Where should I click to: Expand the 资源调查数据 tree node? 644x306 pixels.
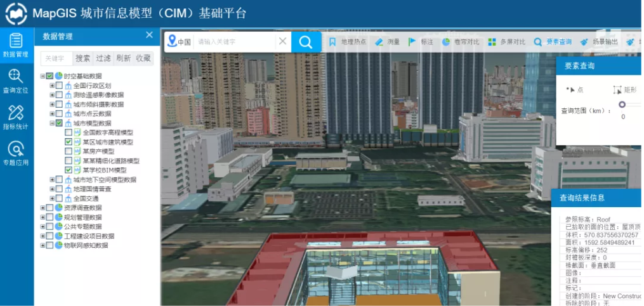[x=43, y=208]
